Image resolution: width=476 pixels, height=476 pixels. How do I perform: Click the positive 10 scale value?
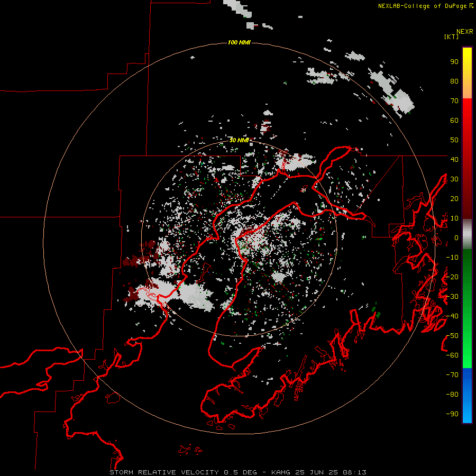[x=454, y=218]
